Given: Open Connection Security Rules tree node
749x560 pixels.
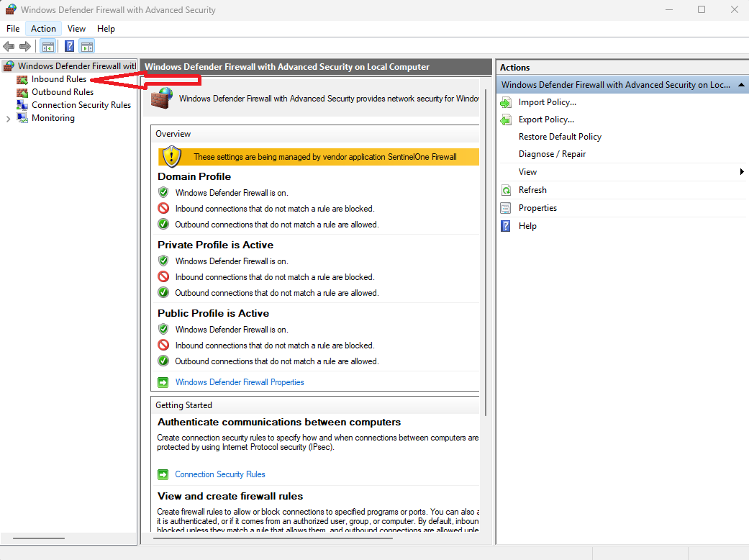Looking at the screenshot, I should (81, 105).
